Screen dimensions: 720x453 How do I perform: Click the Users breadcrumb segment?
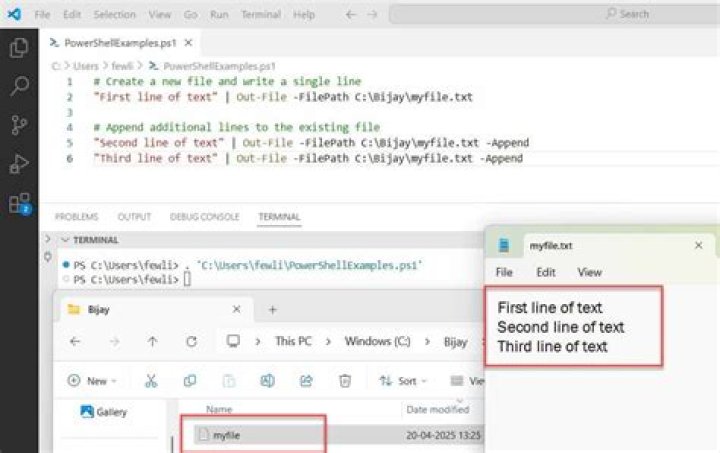pyautogui.click(x=86, y=66)
